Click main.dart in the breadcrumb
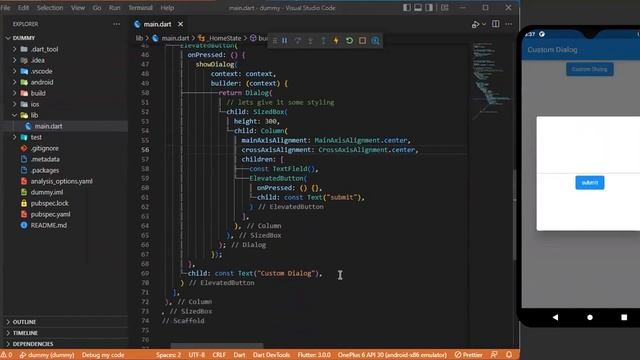Image resolution: width=640 pixels, height=360 pixels. tap(175, 38)
